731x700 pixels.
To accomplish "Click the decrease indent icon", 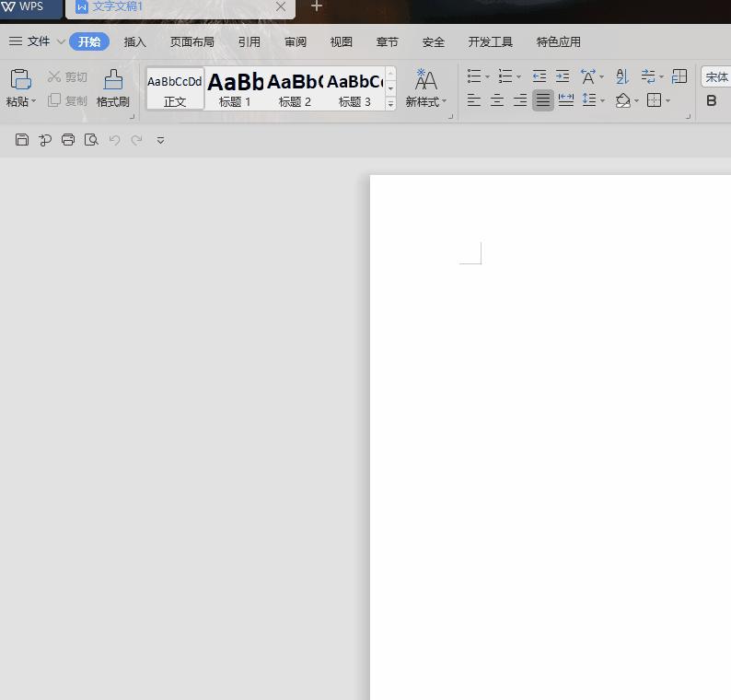I will click(540, 76).
